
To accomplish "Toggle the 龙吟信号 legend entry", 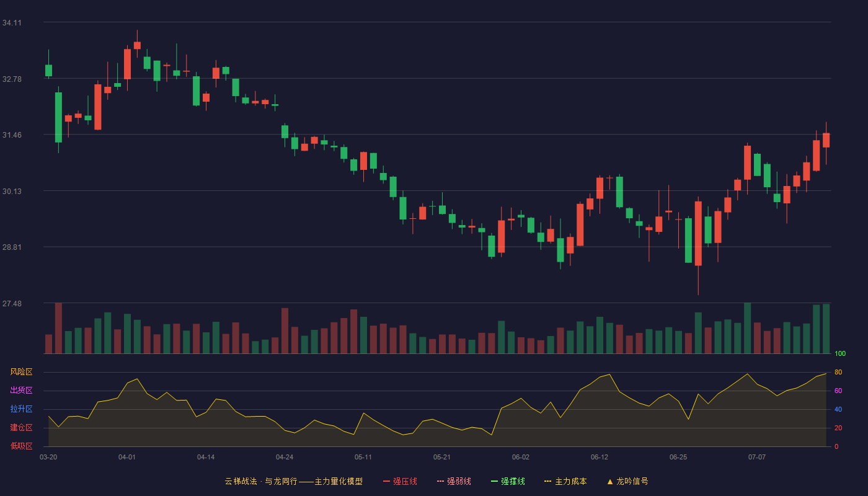I will pos(627,481).
